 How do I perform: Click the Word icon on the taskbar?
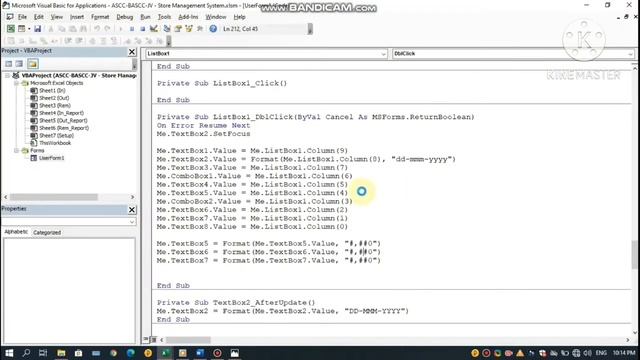point(200,353)
